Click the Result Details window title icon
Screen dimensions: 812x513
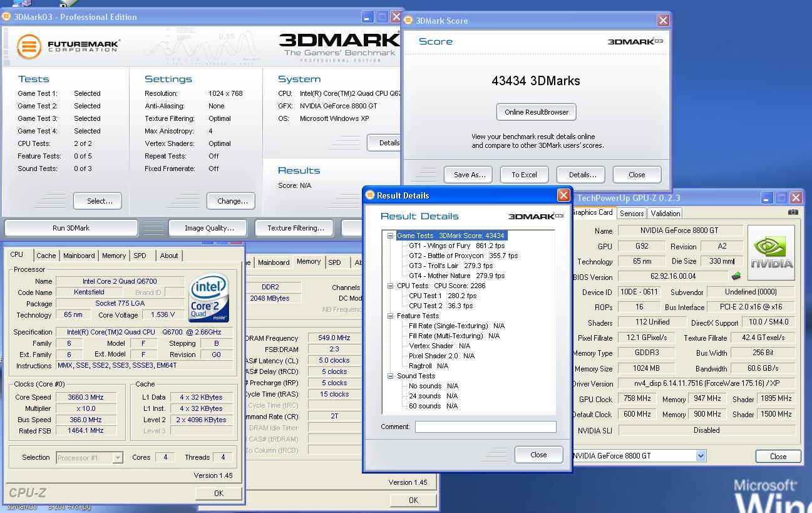pos(369,195)
